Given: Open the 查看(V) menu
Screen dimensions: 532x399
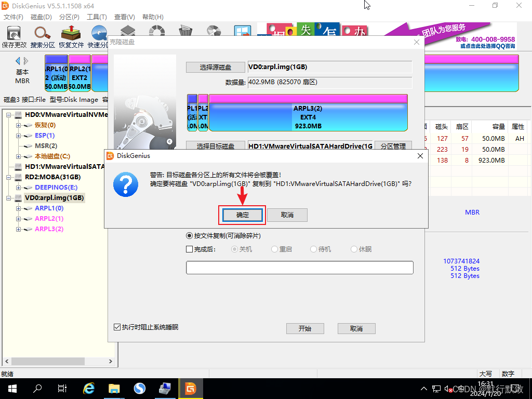Looking at the screenshot, I should pos(125,17).
